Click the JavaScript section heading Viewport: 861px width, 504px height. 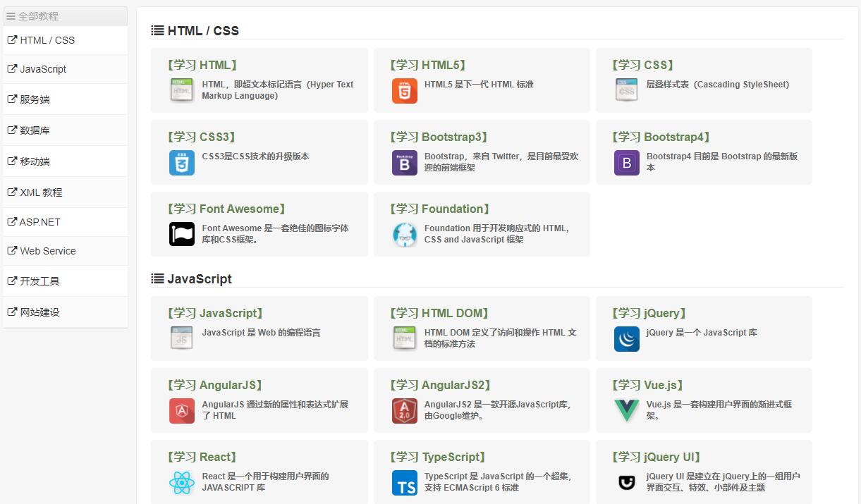(x=200, y=278)
